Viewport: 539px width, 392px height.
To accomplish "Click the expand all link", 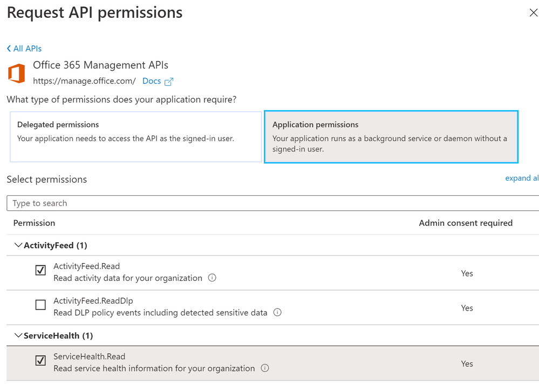I will [522, 178].
